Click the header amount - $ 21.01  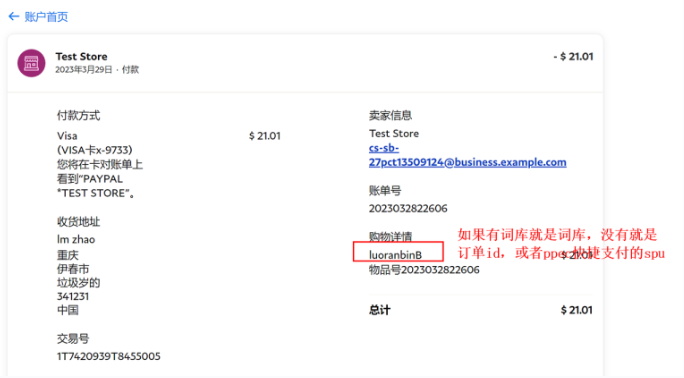click(573, 56)
